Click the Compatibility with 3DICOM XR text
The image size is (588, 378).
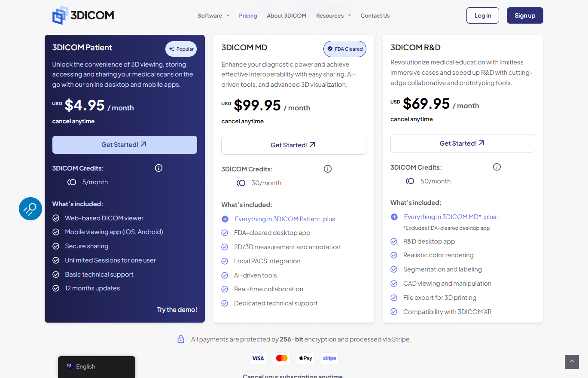click(448, 312)
